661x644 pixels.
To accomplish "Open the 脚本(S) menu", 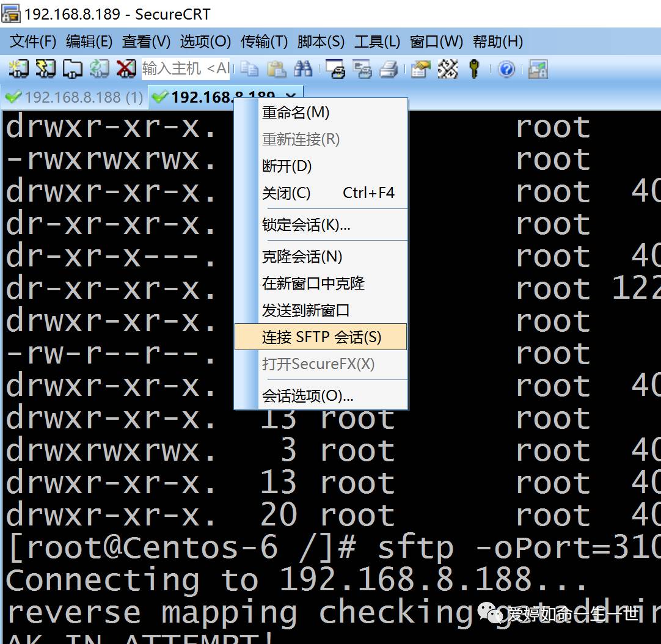I will tap(320, 42).
